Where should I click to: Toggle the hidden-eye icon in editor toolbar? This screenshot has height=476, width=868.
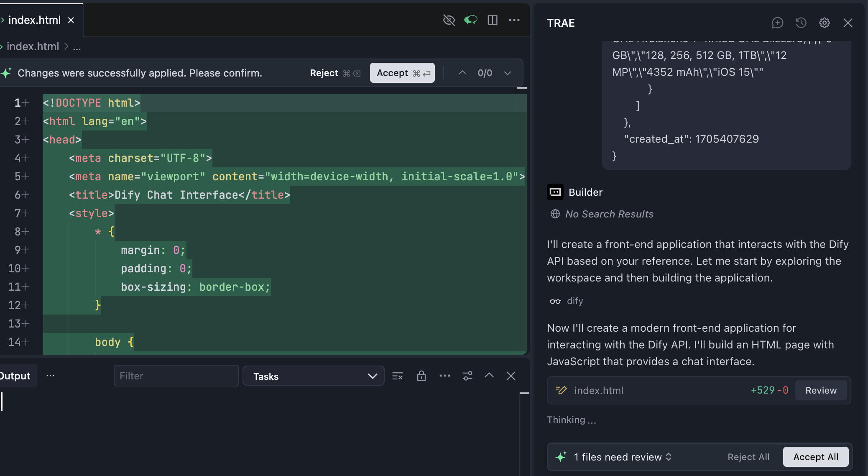point(449,20)
